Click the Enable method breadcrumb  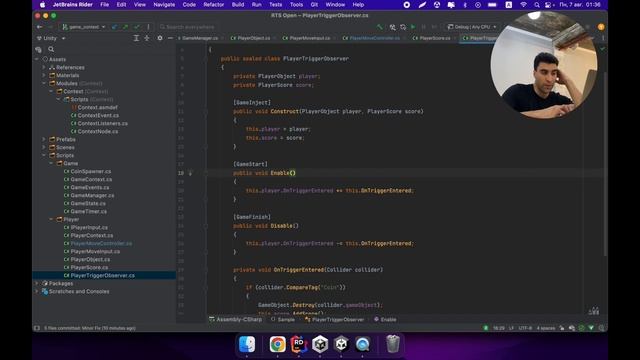[x=385, y=320]
